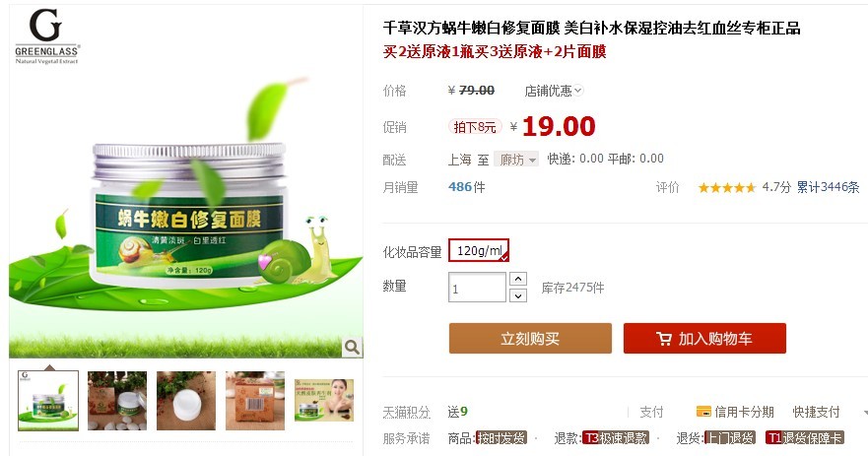Select the thumbnail showing the orange box barcode

(254, 401)
